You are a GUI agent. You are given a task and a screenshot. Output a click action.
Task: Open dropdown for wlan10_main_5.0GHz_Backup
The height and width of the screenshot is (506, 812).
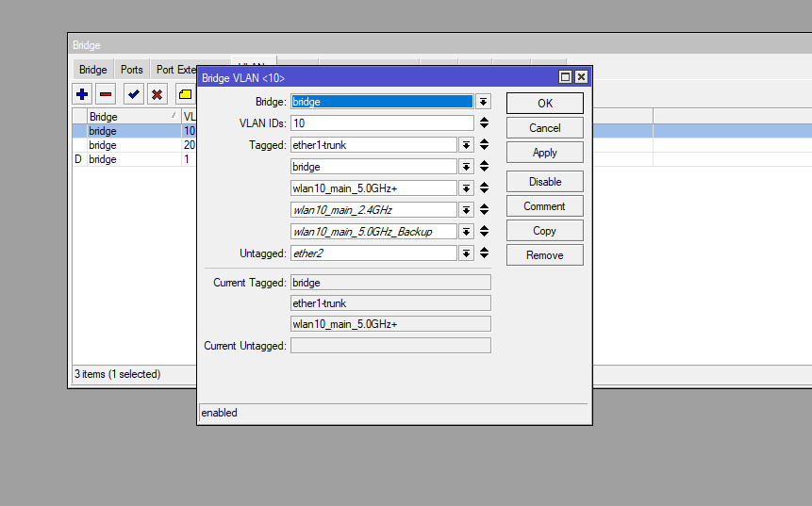466,232
